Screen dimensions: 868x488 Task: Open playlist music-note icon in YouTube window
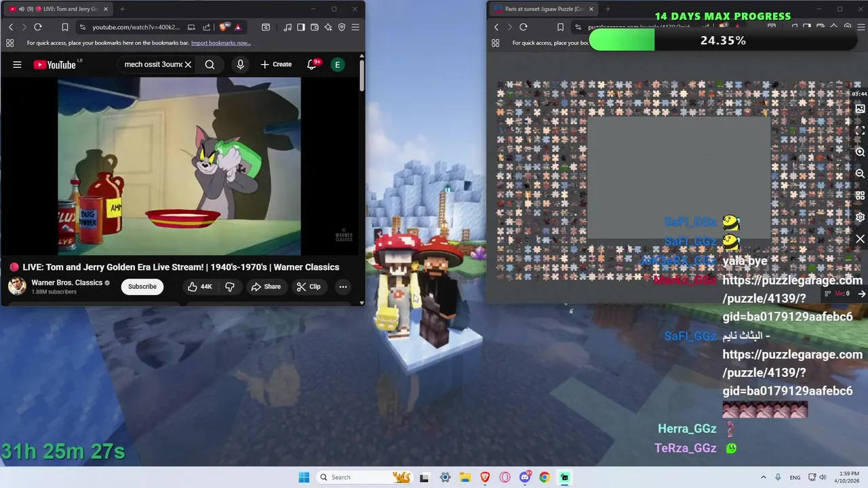(x=288, y=27)
